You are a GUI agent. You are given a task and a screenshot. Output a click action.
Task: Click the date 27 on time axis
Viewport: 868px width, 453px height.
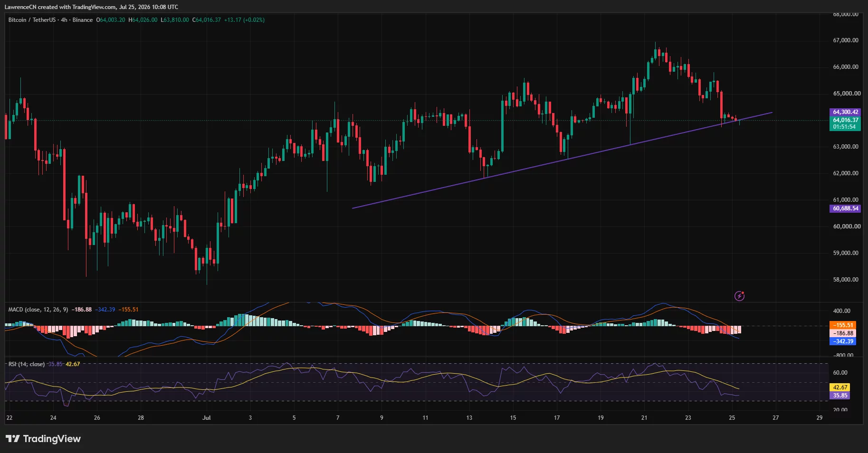click(776, 418)
